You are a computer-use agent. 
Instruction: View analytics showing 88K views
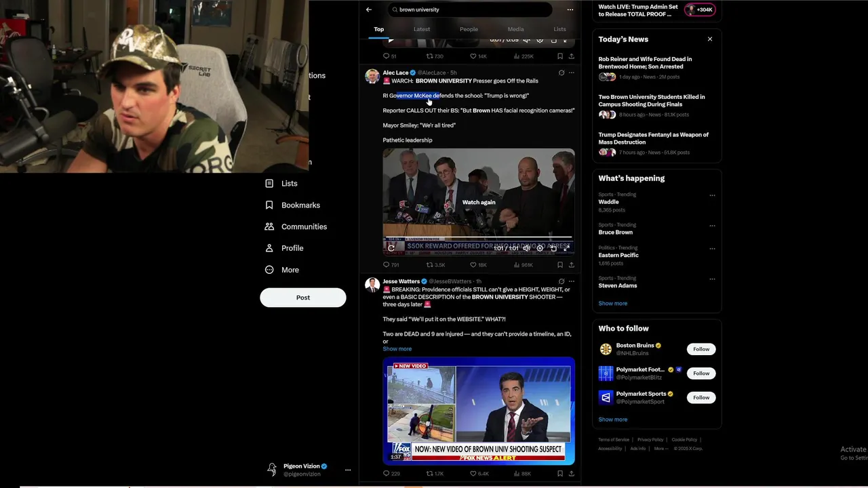pyautogui.click(x=522, y=474)
